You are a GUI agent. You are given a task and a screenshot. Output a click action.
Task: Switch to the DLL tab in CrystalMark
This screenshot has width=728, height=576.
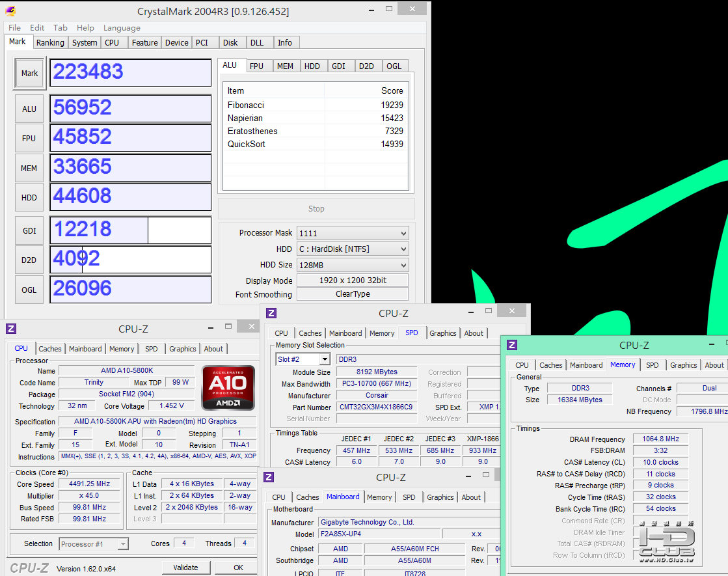pos(257,43)
